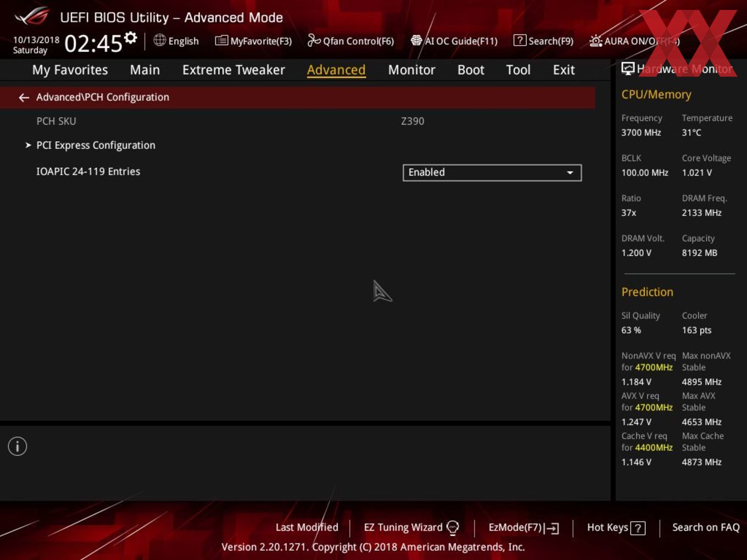Open the Monitor tab

(x=411, y=70)
